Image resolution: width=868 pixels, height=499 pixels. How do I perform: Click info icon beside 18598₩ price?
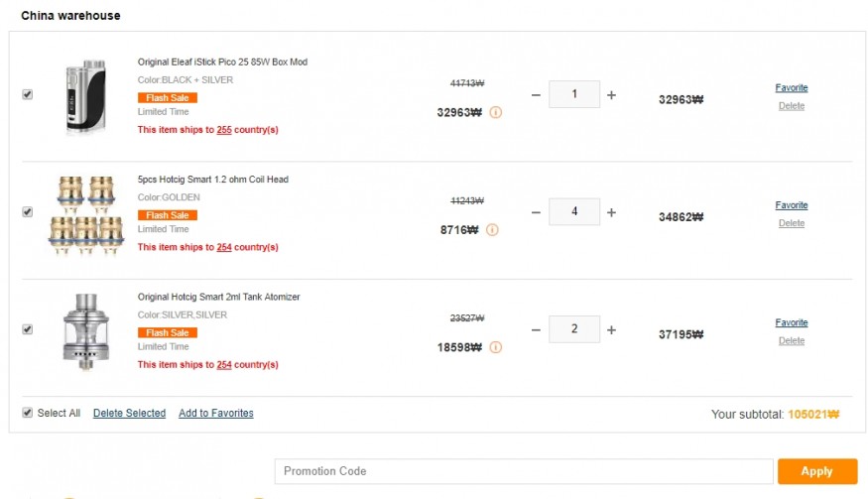click(x=496, y=347)
